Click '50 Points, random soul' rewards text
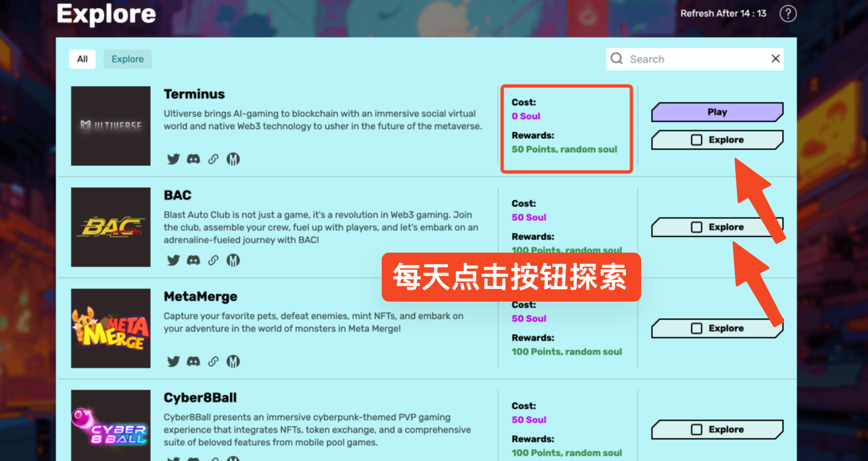Viewport: 868px width, 461px height. [564, 149]
